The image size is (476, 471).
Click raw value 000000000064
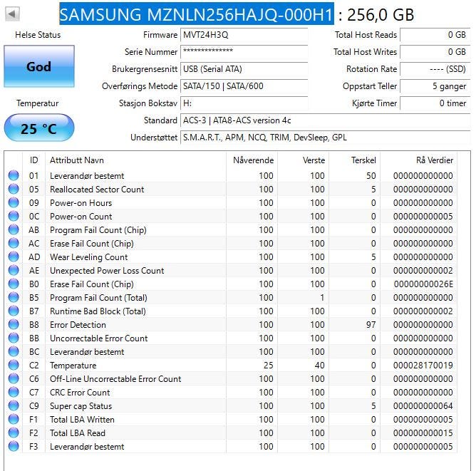click(423, 405)
